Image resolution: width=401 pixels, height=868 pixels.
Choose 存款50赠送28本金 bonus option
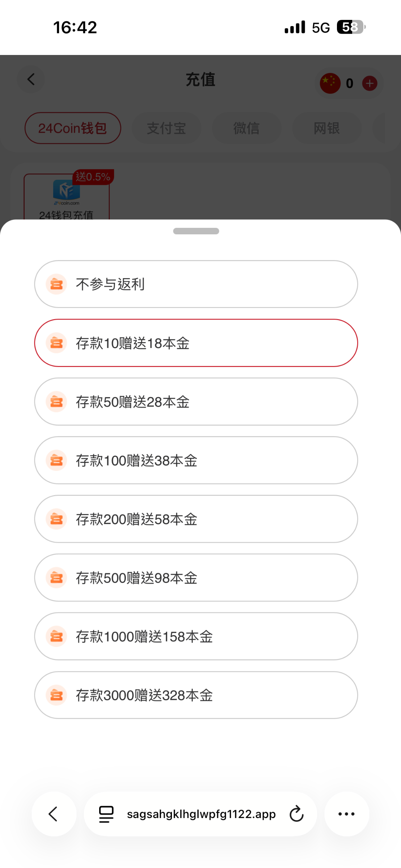click(x=196, y=402)
